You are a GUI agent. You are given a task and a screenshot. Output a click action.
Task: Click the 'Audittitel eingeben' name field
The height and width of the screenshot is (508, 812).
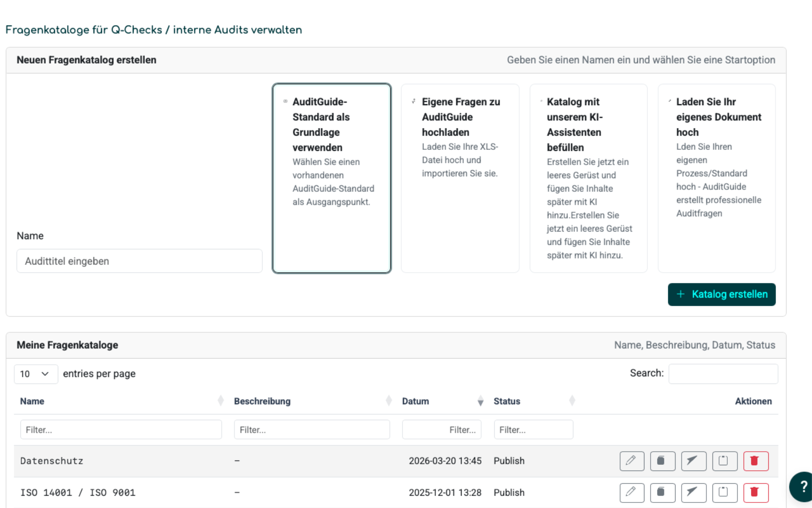(139, 261)
